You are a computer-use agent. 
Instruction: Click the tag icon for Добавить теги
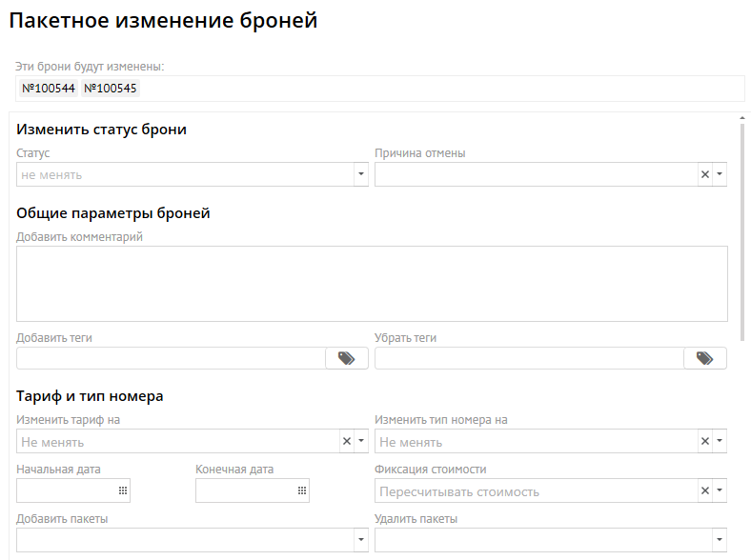[346, 358]
